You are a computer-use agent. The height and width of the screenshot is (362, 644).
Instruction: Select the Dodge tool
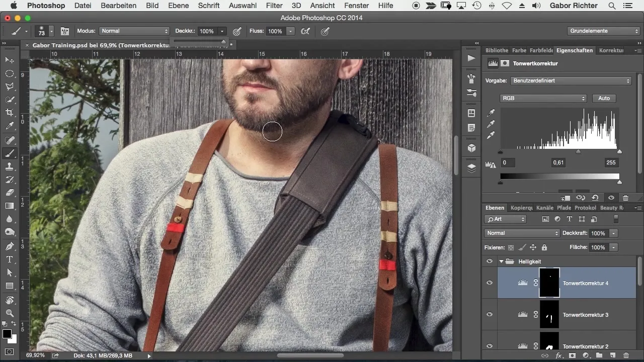pos(9,232)
